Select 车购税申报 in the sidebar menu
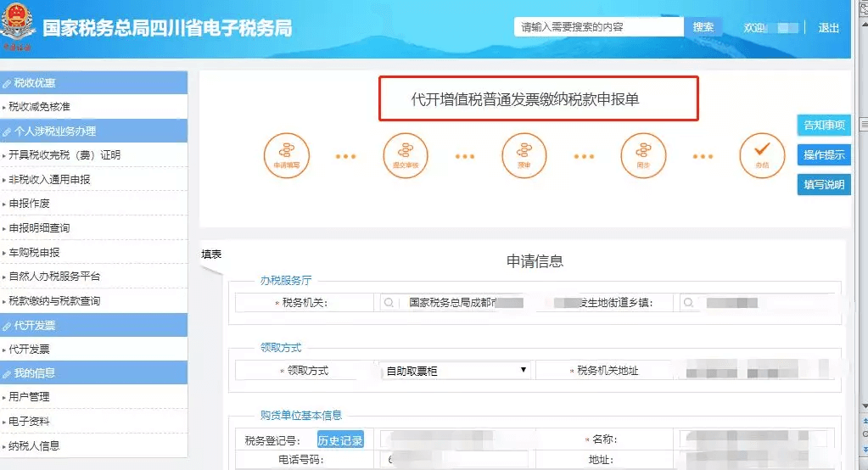868x470 pixels. 34,253
